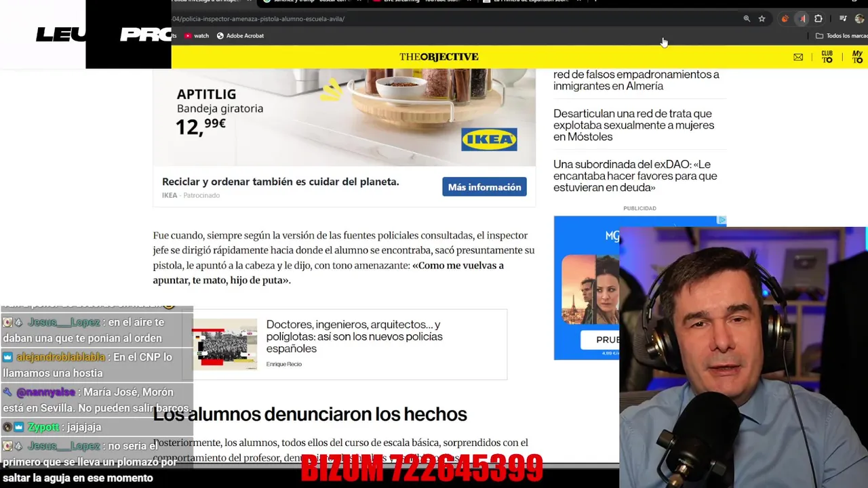Screen dimensions: 868x488
Task: Open the Todos los marcadores folder
Action: pyautogui.click(x=842, y=36)
